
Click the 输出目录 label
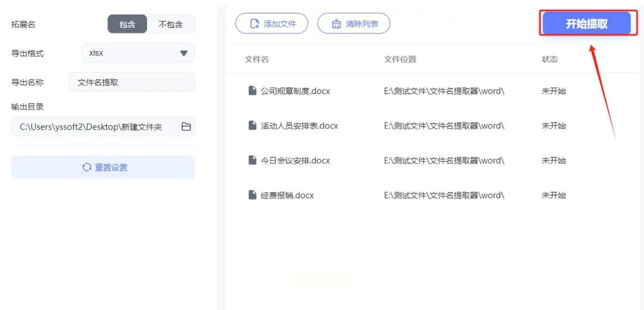27,106
